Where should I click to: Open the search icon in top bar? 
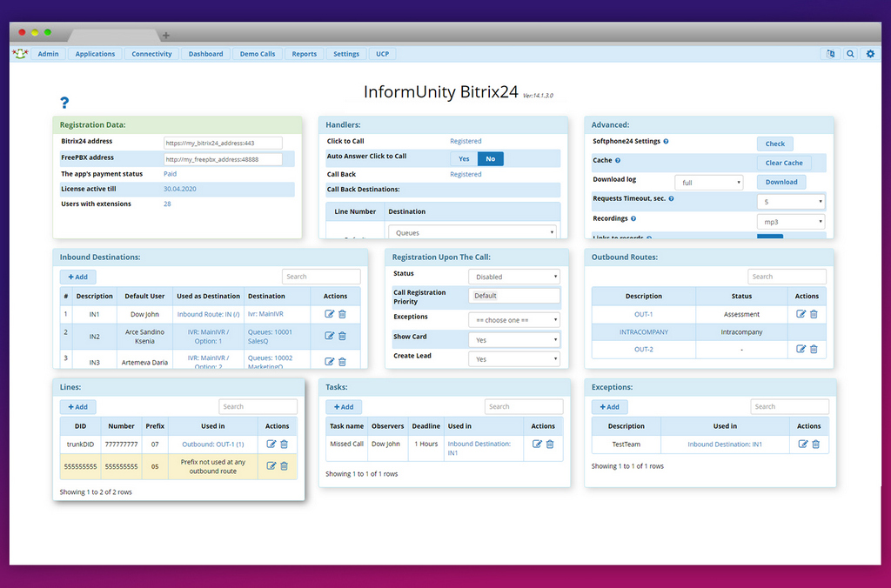pyautogui.click(x=850, y=54)
